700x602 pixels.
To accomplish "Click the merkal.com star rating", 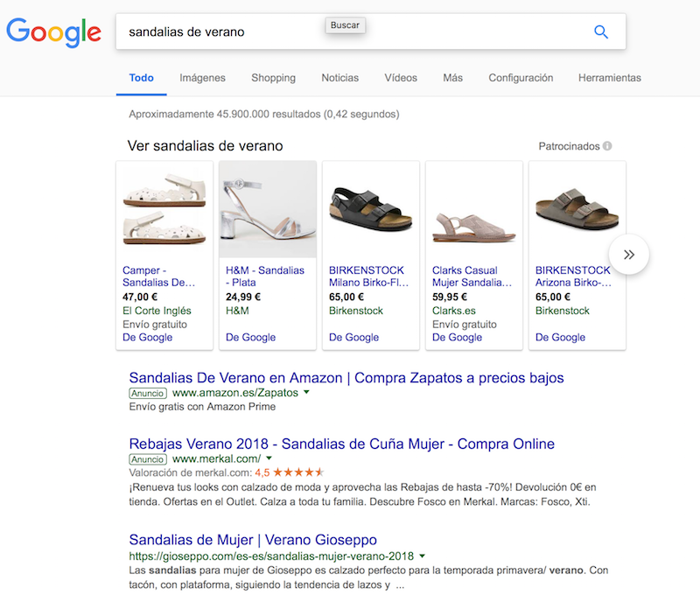I will 298,472.
